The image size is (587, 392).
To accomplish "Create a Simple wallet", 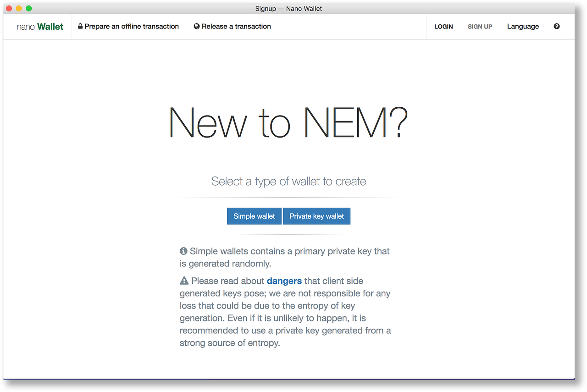I will click(x=254, y=216).
